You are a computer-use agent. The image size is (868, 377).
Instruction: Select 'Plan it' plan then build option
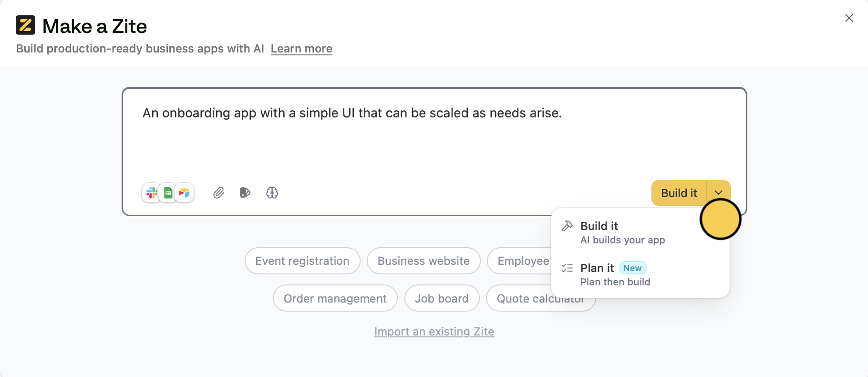[615, 274]
